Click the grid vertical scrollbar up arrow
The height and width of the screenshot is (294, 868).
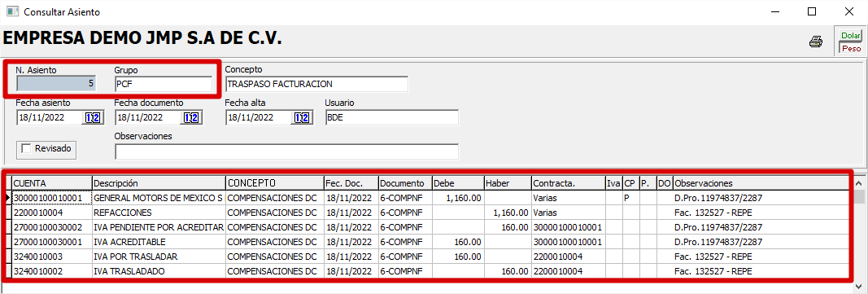pyautogui.click(x=859, y=182)
